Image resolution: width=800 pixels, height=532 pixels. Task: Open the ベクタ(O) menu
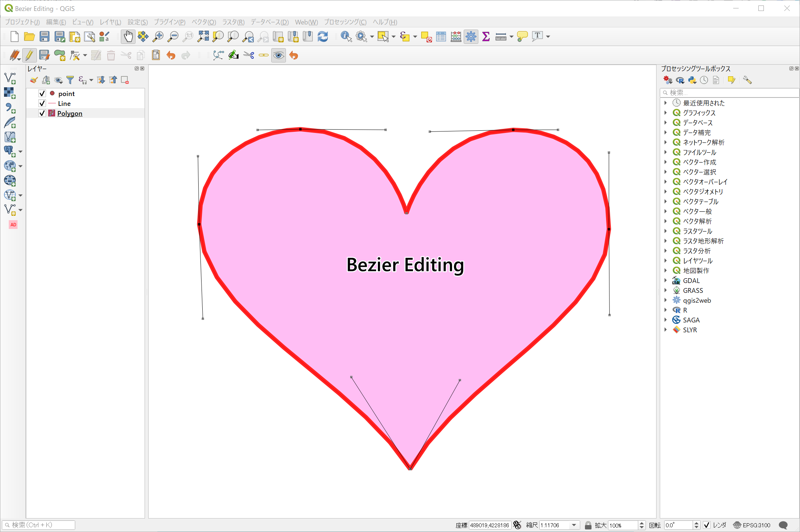203,22
